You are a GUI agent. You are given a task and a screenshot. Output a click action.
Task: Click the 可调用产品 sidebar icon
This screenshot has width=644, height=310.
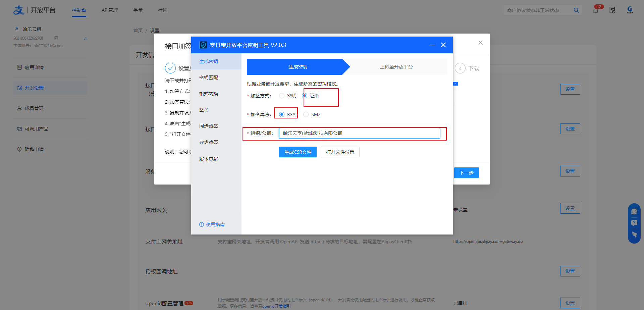pos(19,129)
